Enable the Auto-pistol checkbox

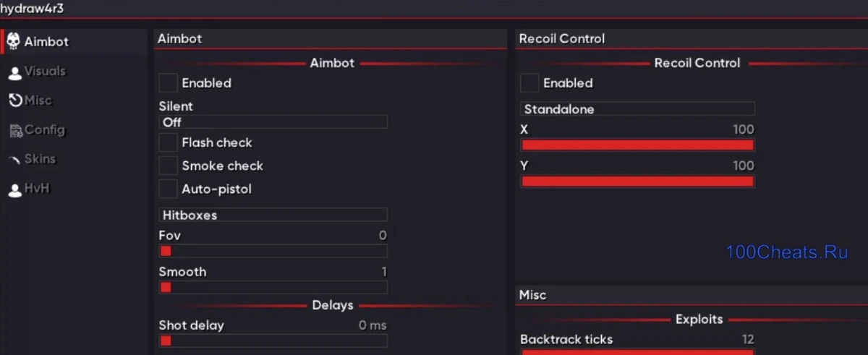(169, 189)
